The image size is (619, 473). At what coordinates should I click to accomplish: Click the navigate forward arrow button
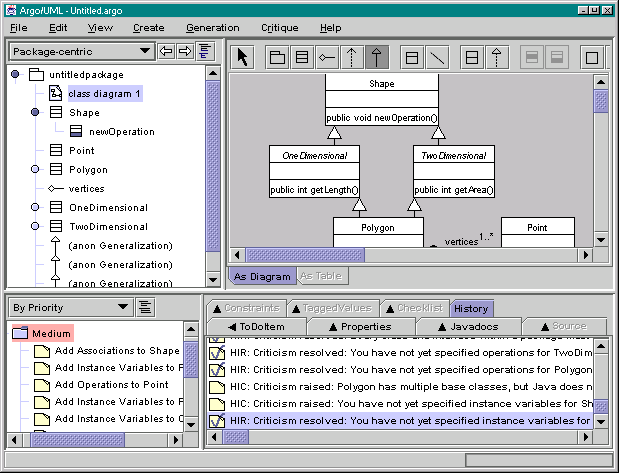pos(185,51)
